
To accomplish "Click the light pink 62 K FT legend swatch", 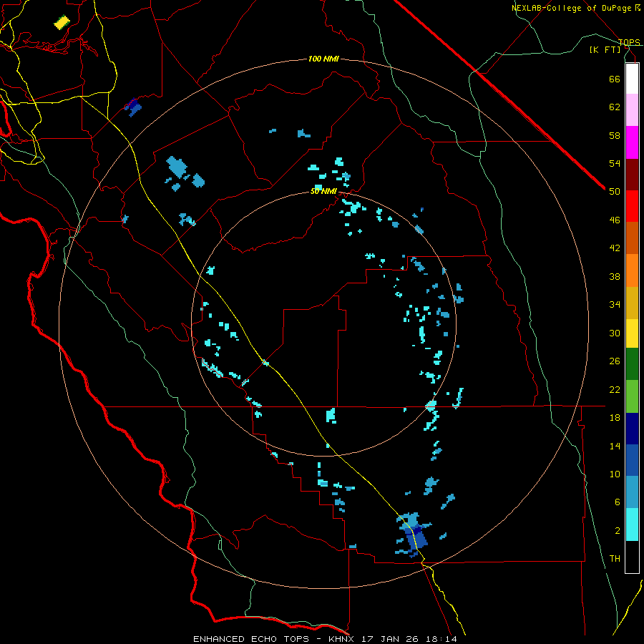I will point(632,109).
